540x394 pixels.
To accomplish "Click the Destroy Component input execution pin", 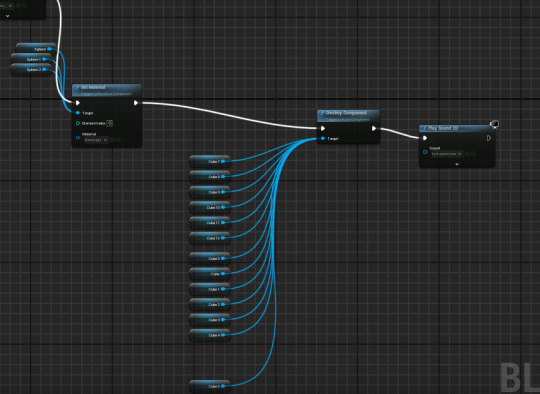I will (x=323, y=128).
